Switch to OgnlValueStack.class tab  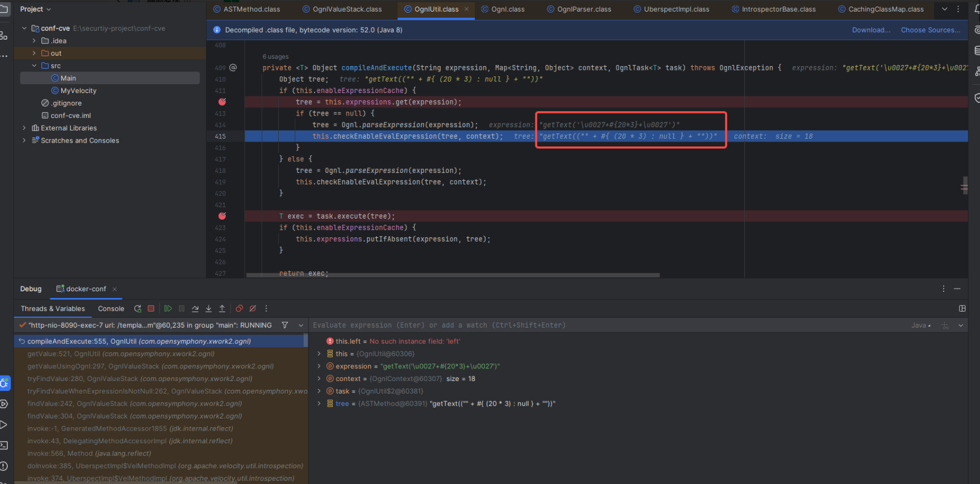342,9
